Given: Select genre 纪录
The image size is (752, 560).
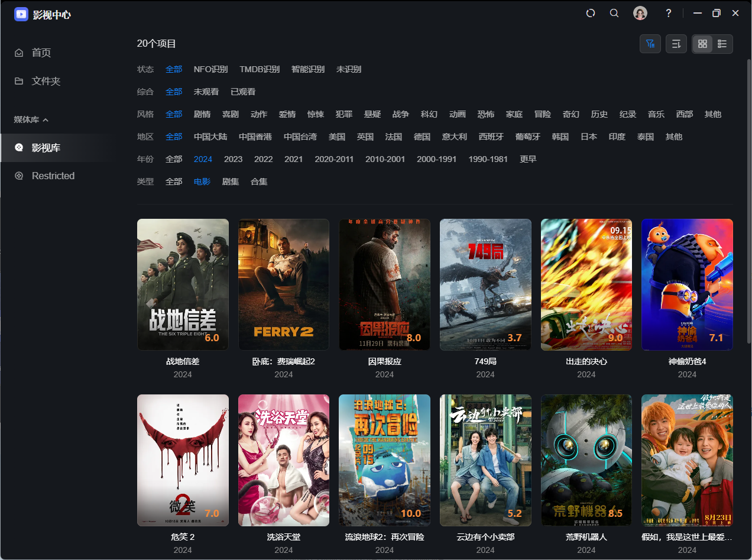Looking at the screenshot, I should [628, 114].
